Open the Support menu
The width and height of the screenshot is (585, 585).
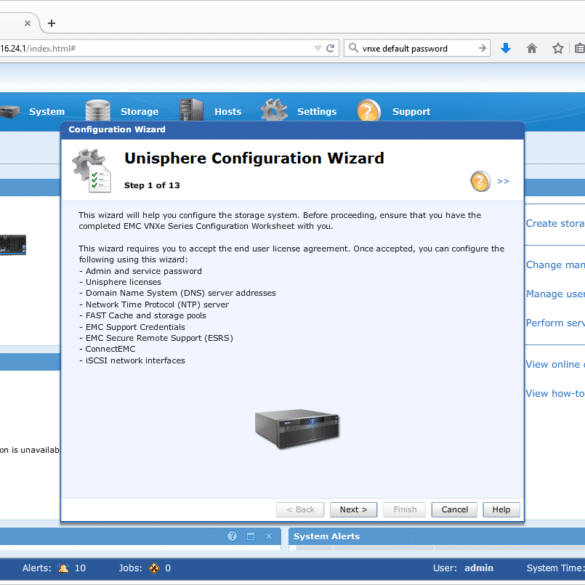click(411, 112)
